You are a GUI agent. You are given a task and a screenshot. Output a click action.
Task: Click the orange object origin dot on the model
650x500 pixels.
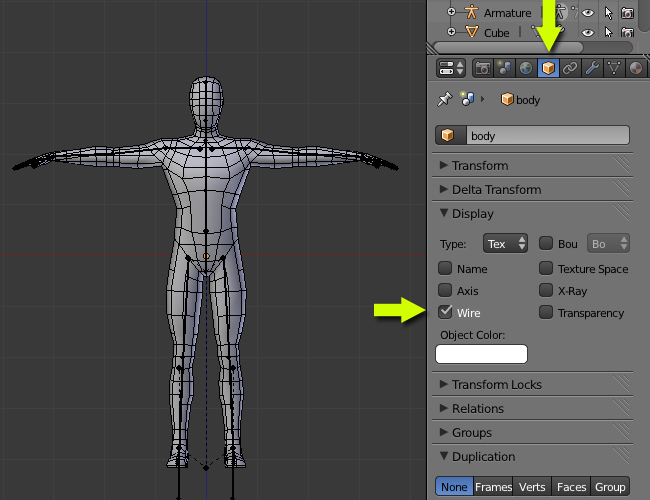[206, 256]
